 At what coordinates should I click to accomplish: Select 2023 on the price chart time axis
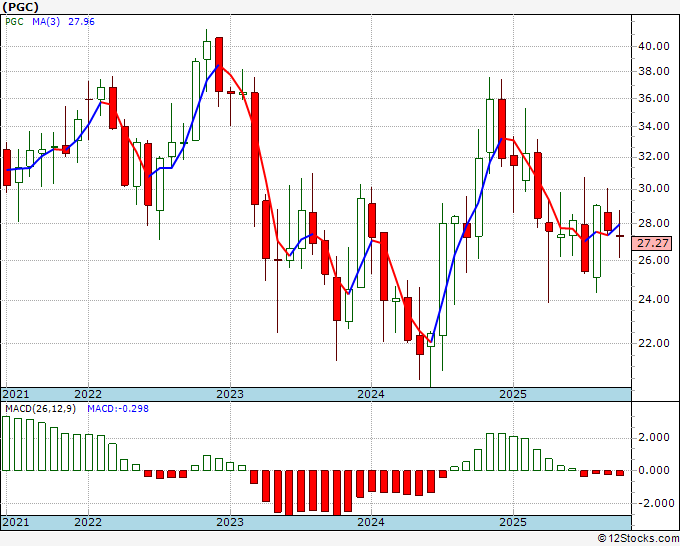click(x=230, y=394)
